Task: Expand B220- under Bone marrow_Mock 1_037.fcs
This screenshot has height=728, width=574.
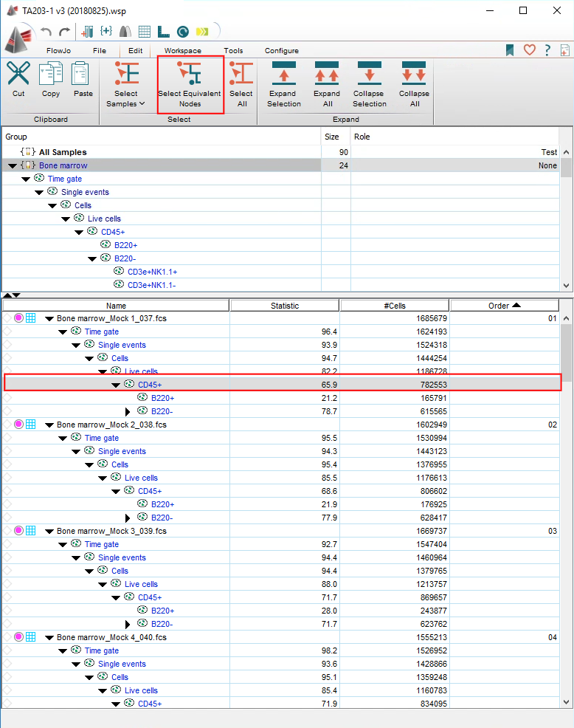Action: (x=128, y=412)
